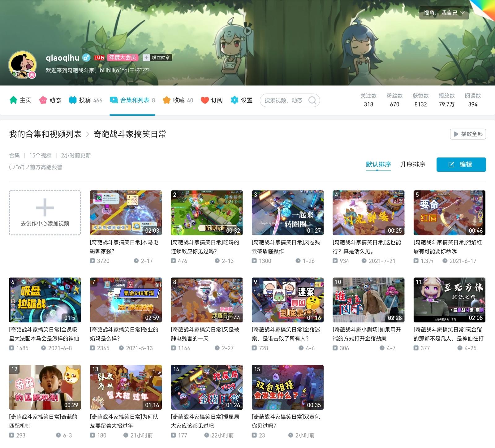This screenshot has height=448, width=495.
Task: Click play count icon beside 2365
Action: click(93, 348)
